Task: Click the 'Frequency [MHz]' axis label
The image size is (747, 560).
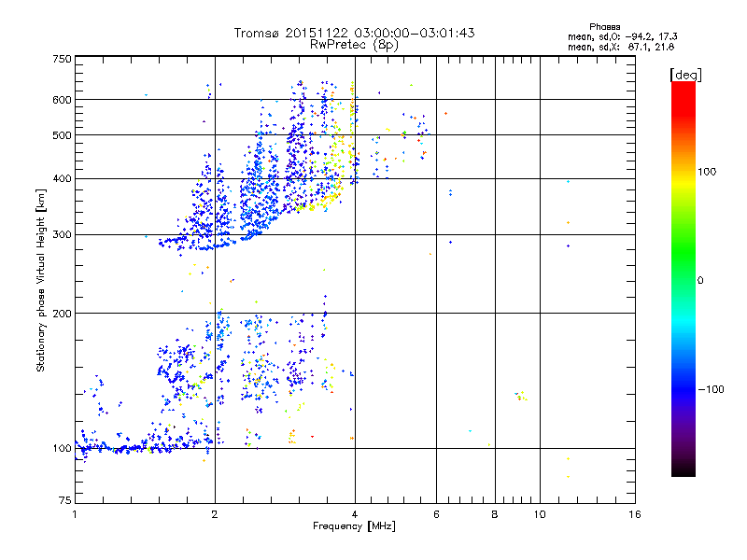Action: 354,526
